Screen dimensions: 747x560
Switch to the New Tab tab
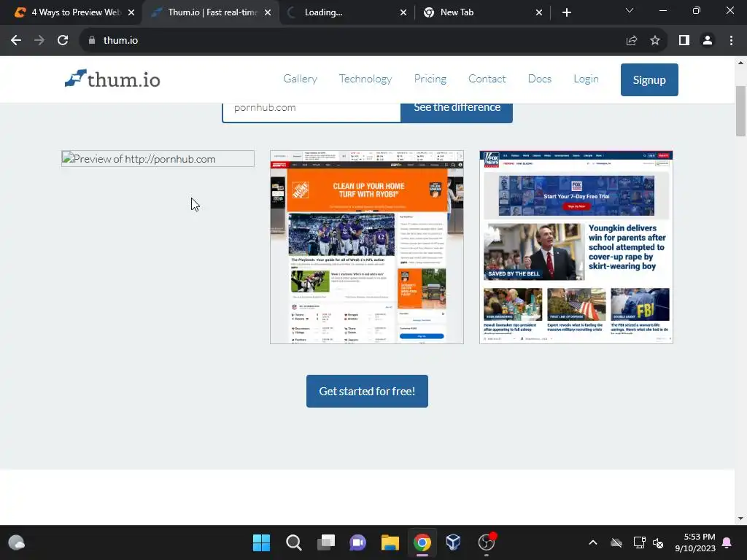coord(482,12)
